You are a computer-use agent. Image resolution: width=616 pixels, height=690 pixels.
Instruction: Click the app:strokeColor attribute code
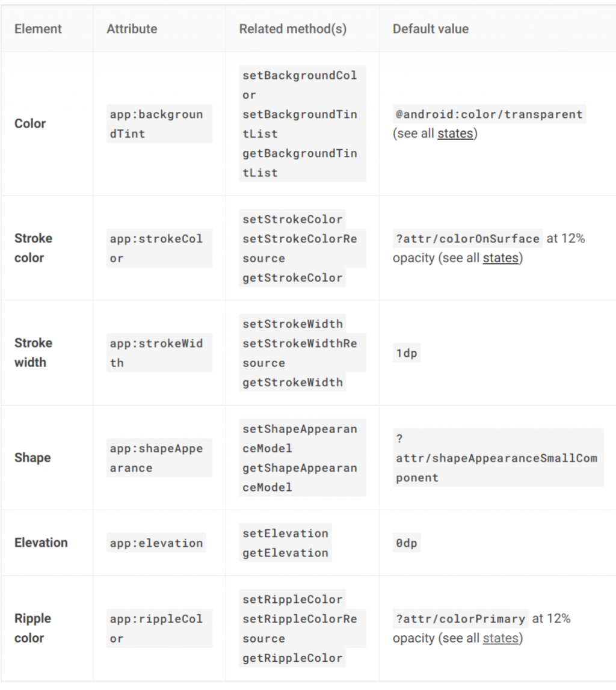[156, 248]
